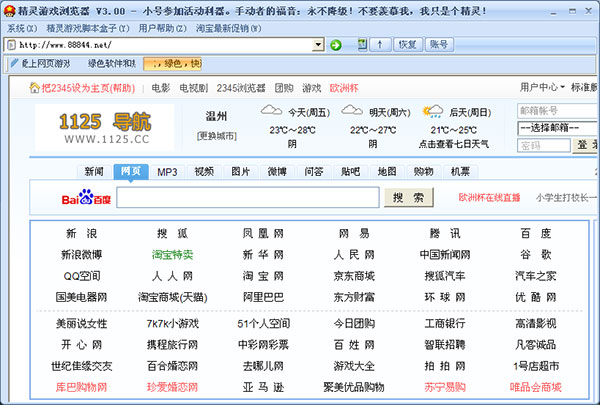This screenshot has width=600, height=405.
Task: Open the 苏宁易购 link
Action: pyautogui.click(x=445, y=387)
